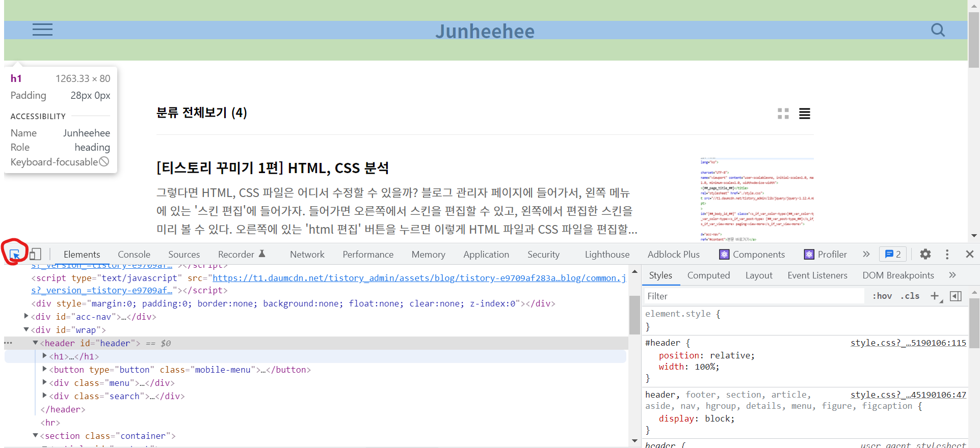Viewport: 980px width, 448px height.
Task: Click the blog search magnifier icon
Action: pyautogui.click(x=938, y=30)
